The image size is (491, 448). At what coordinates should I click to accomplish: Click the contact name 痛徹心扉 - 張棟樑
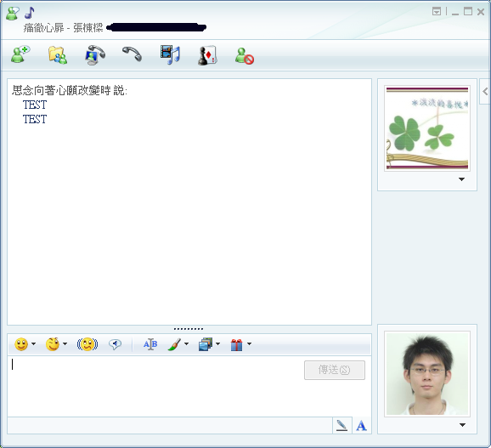[63, 28]
